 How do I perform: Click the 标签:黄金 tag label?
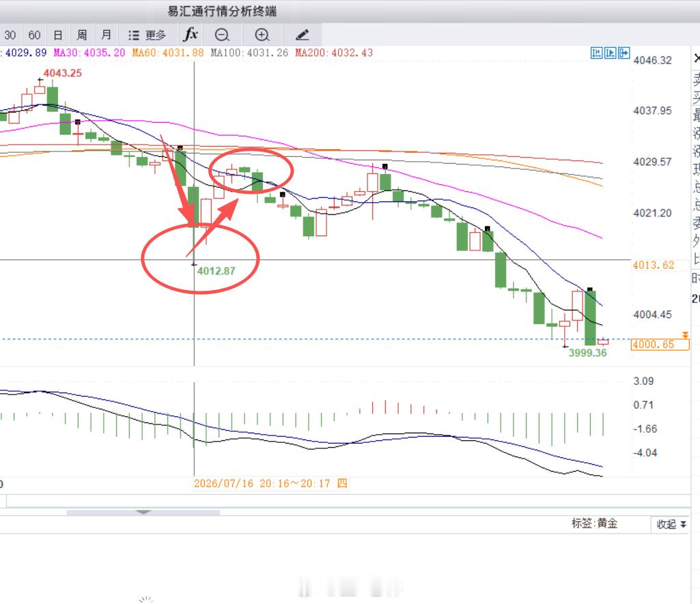[x=594, y=523]
